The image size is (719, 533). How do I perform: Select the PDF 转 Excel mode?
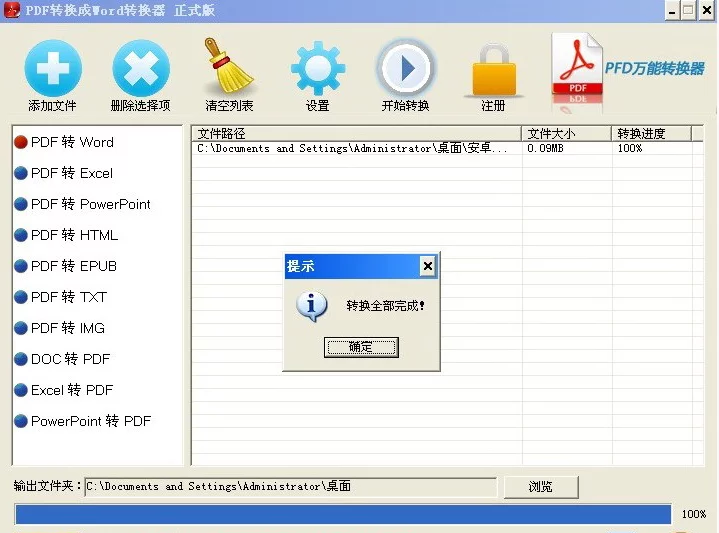point(63,173)
